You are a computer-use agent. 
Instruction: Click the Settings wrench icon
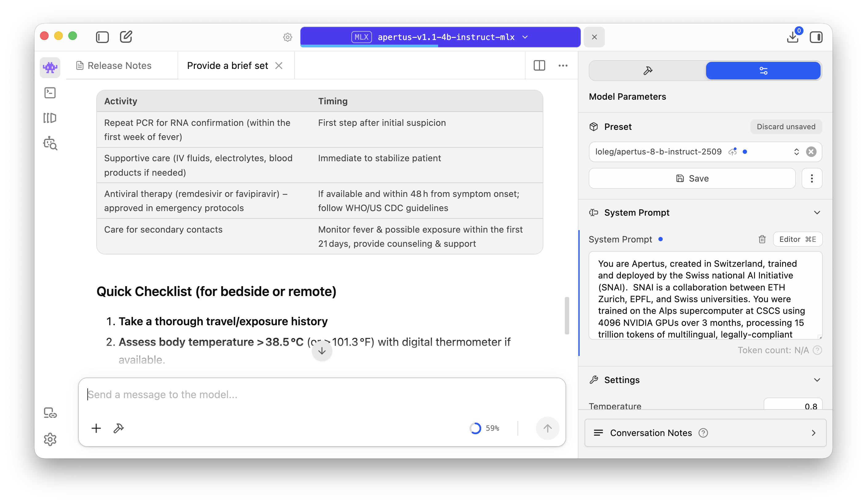593,380
